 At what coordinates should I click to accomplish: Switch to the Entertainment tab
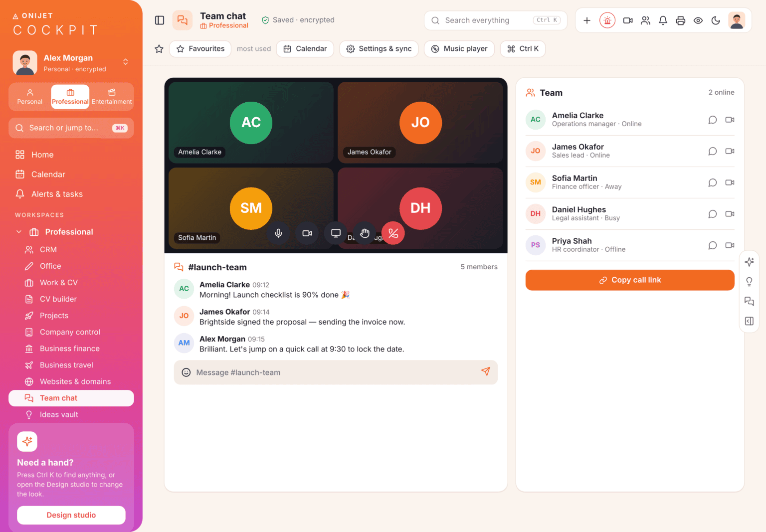pos(112,97)
